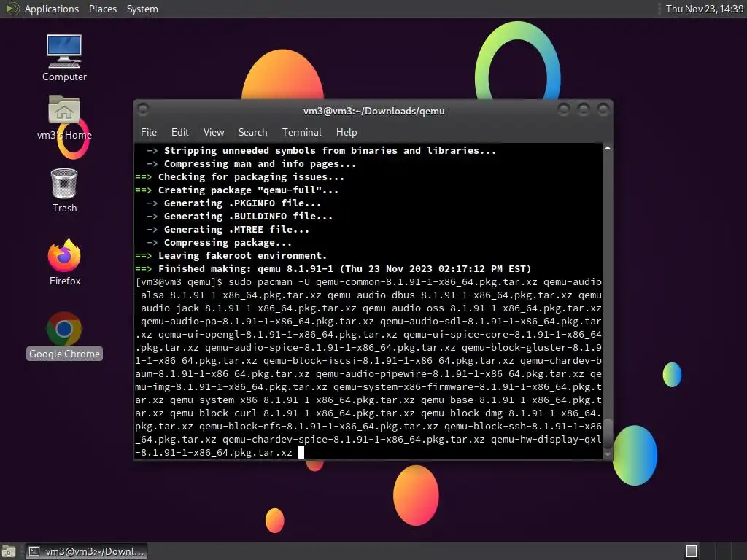Click the terminal scrollbar up arrow

[x=608, y=148]
